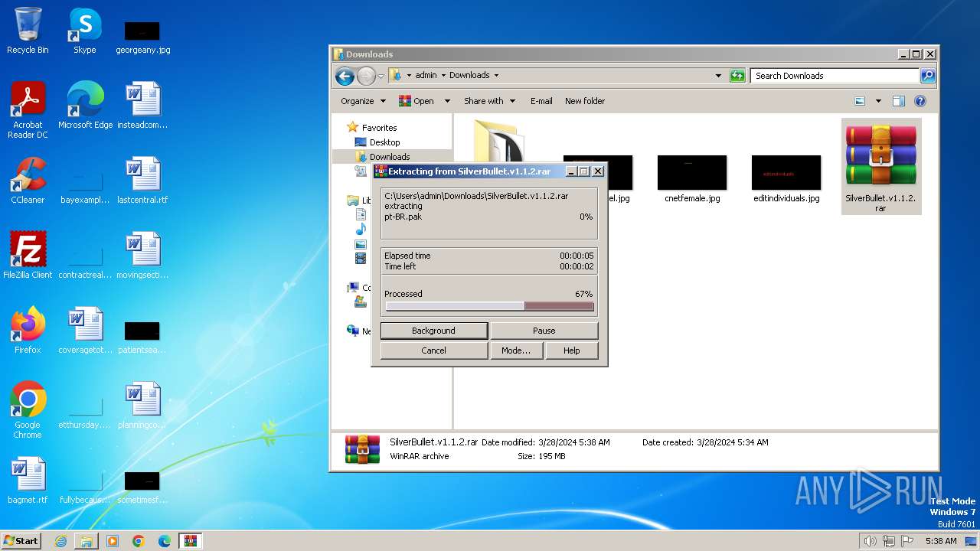The height and width of the screenshot is (551, 980).
Task: Click Chrome icon in taskbar
Action: click(139, 541)
